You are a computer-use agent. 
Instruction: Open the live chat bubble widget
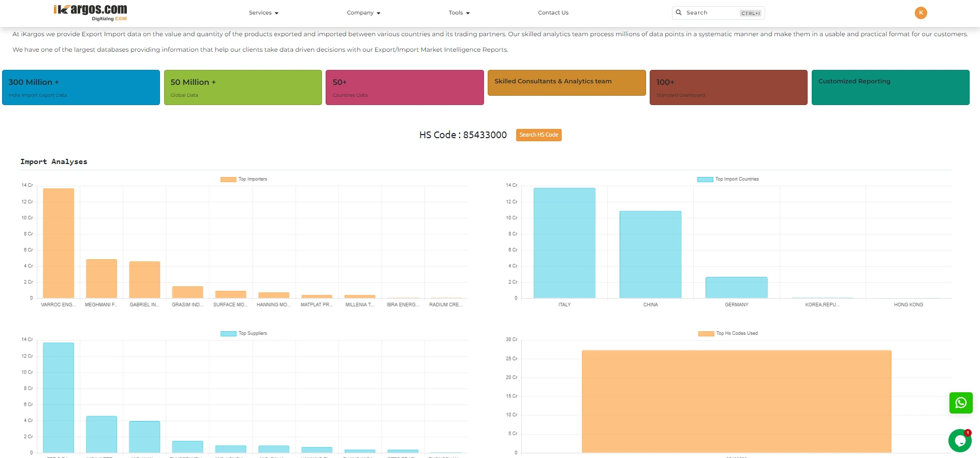[960, 440]
